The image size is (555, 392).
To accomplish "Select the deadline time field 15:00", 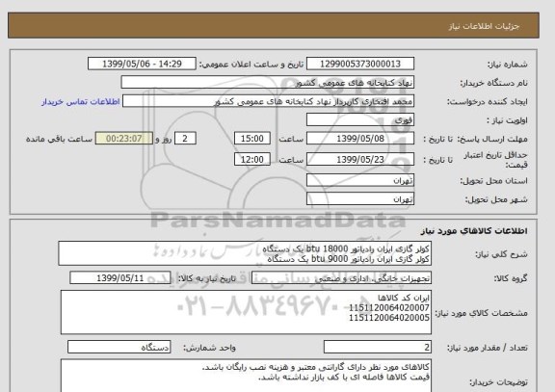I will click(x=252, y=139).
